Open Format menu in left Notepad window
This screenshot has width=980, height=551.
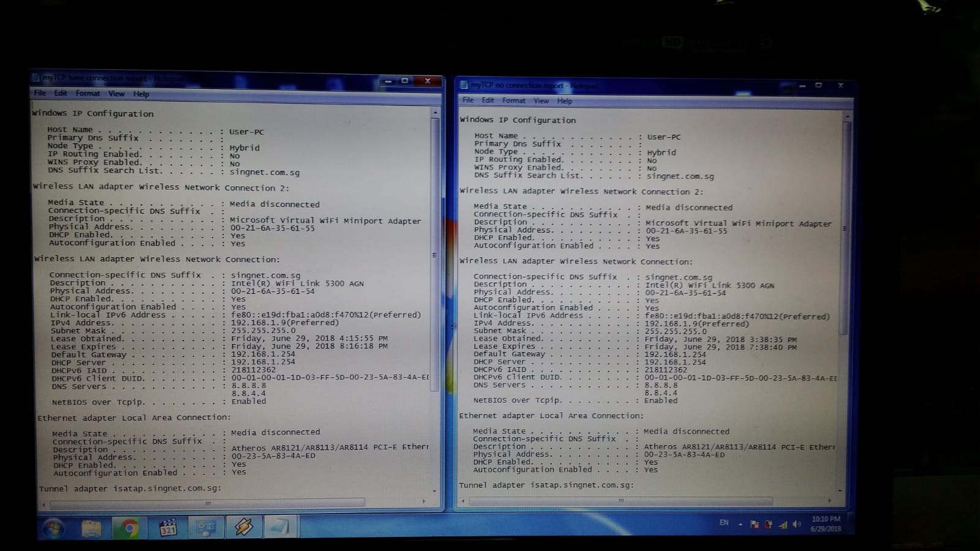(88, 94)
